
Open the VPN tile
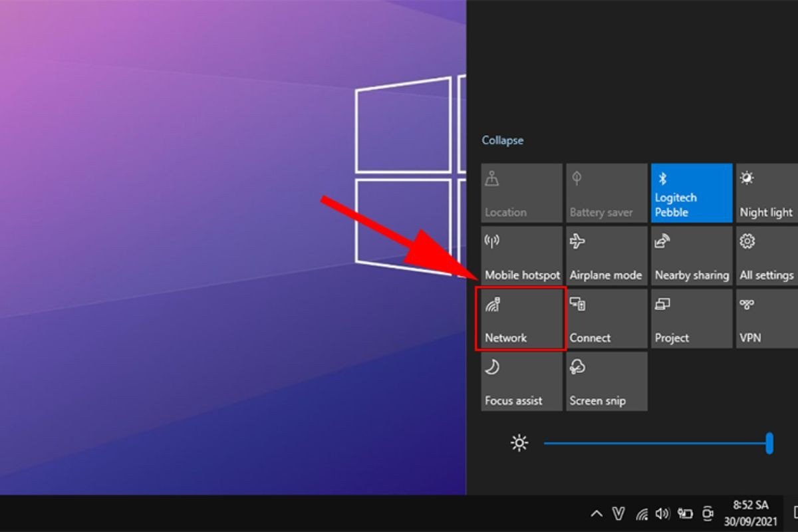(x=766, y=319)
